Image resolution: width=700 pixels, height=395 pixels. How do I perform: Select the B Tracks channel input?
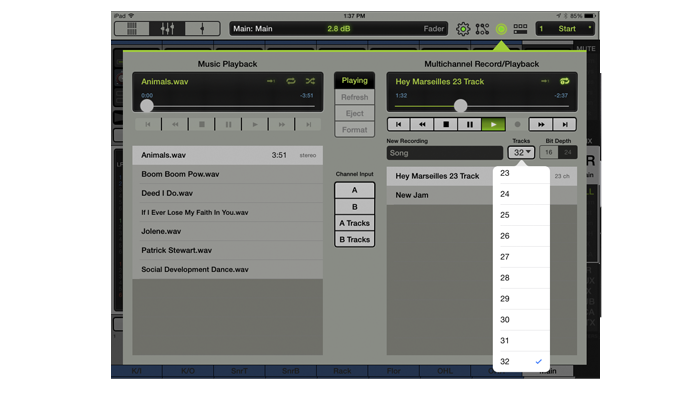pyautogui.click(x=354, y=240)
